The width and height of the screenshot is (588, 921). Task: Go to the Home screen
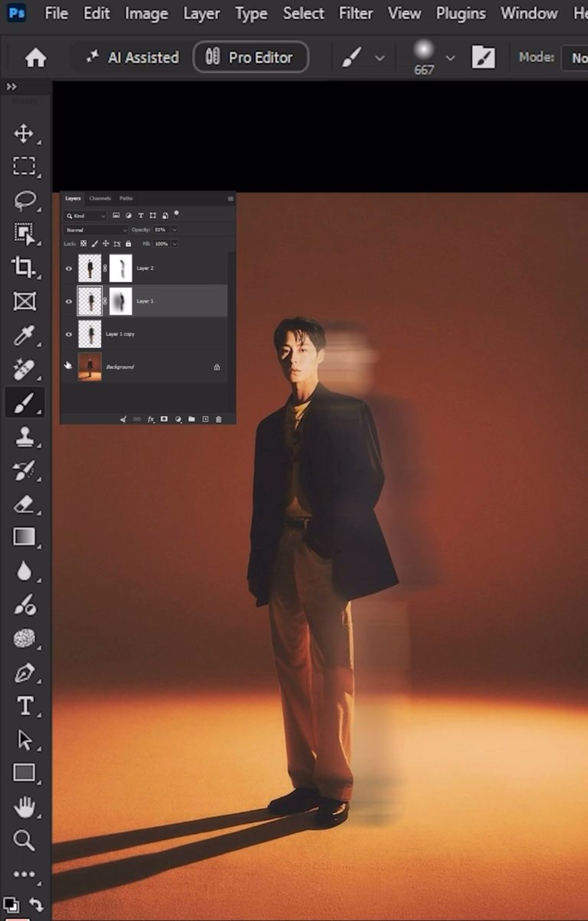[x=35, y=57]
